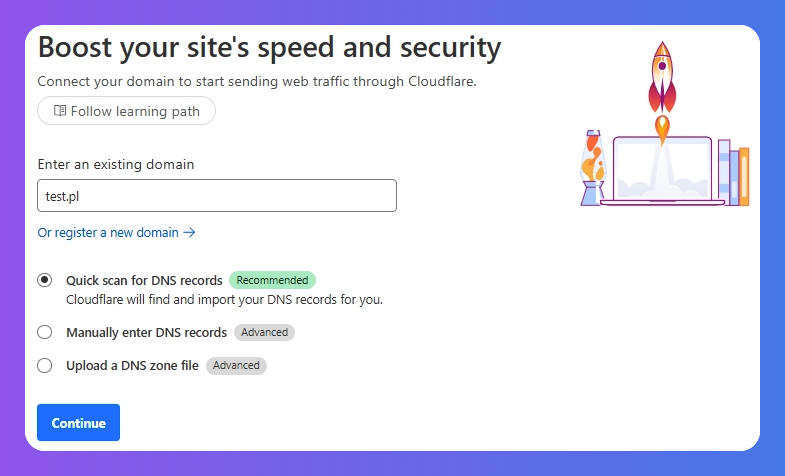Select Upload a DNS zone file radio

(x=45, y=365)
